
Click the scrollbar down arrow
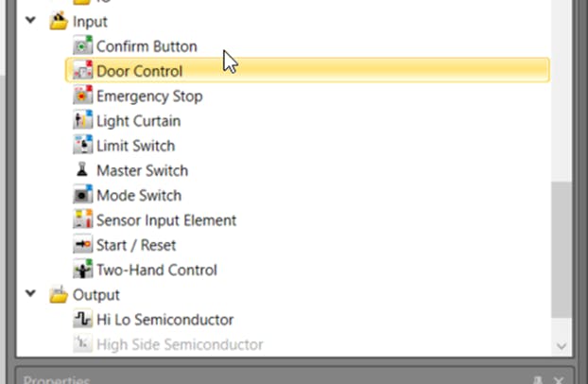562,347
